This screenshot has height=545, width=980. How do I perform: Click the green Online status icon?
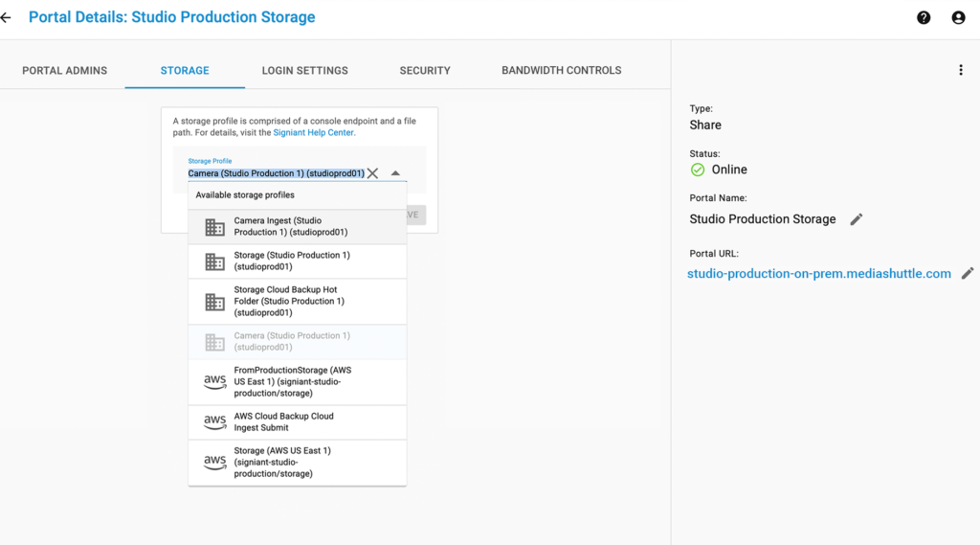point(698,170)
